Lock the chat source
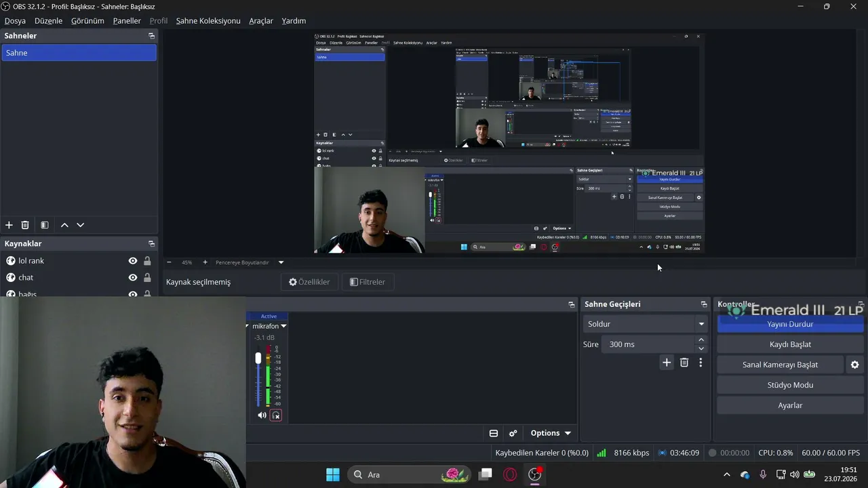 pyautogui.click(x=147, y=277)
